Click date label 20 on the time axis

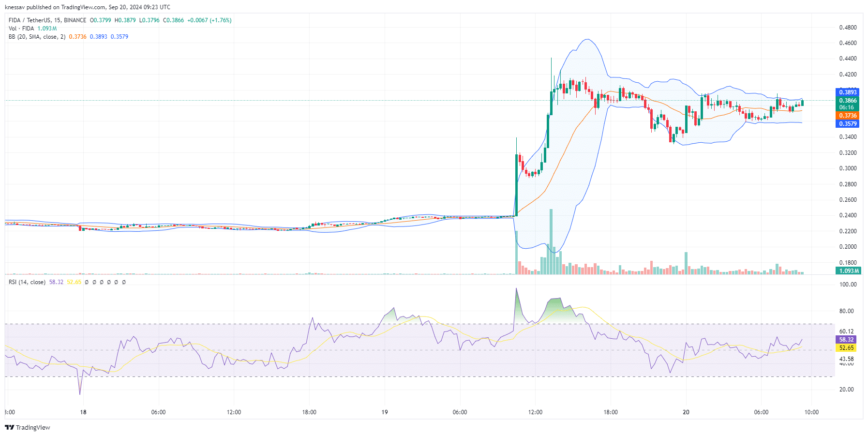click(686, 412)
